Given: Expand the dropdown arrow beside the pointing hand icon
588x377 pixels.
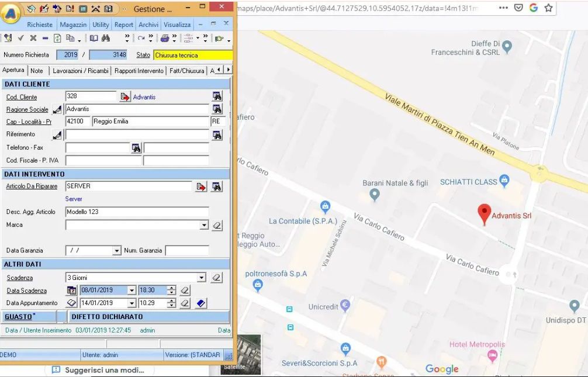Looking at the screenshot, I should [229, 40].
